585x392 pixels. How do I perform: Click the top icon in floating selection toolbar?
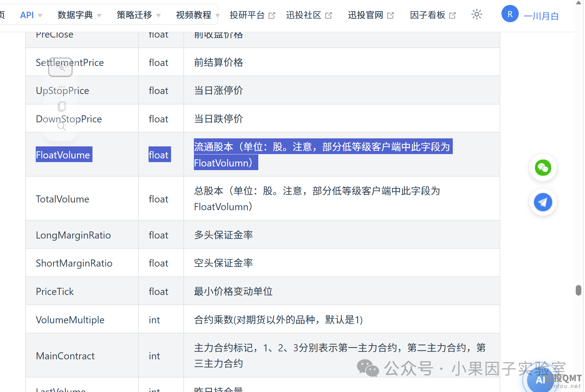tap(60, 67)
